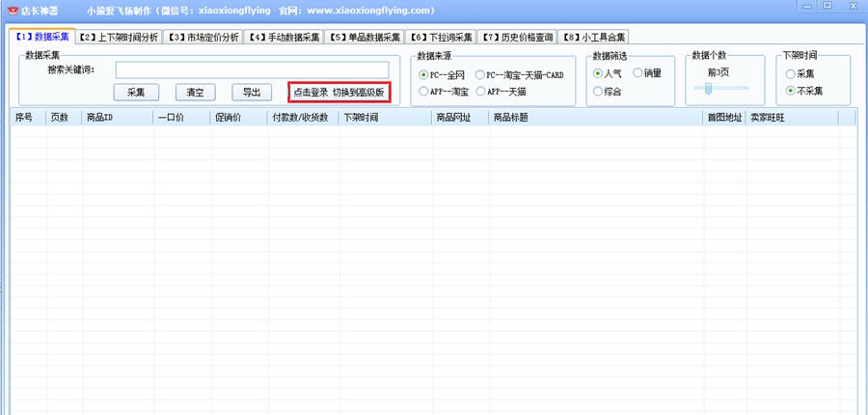Open the 【2】上下架时间分析 tab
The height and width of the screenshot is (415, 868).
click(119, 37)
